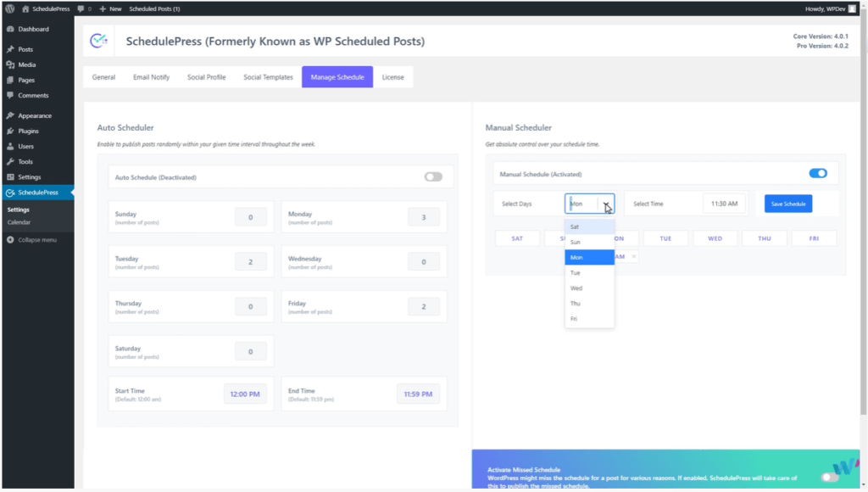Switch to the Email Notify tab
Image resolution: width=868 pixels, height=492 pixels.
pyautogui.click(x=150, y=76)
